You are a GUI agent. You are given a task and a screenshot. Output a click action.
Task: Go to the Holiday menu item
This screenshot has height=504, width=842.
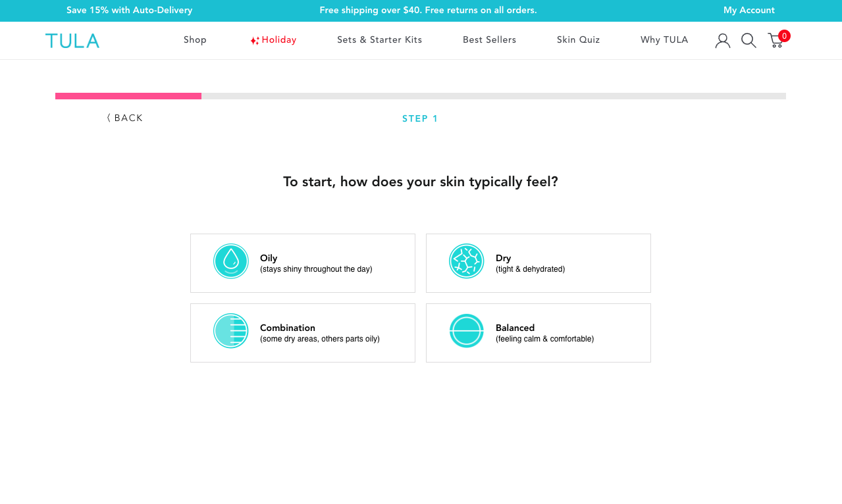pos(274,40)
